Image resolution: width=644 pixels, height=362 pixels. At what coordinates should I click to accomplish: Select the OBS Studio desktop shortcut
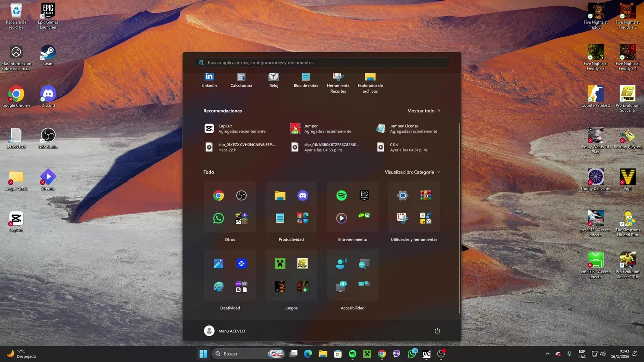pos(48,138)
